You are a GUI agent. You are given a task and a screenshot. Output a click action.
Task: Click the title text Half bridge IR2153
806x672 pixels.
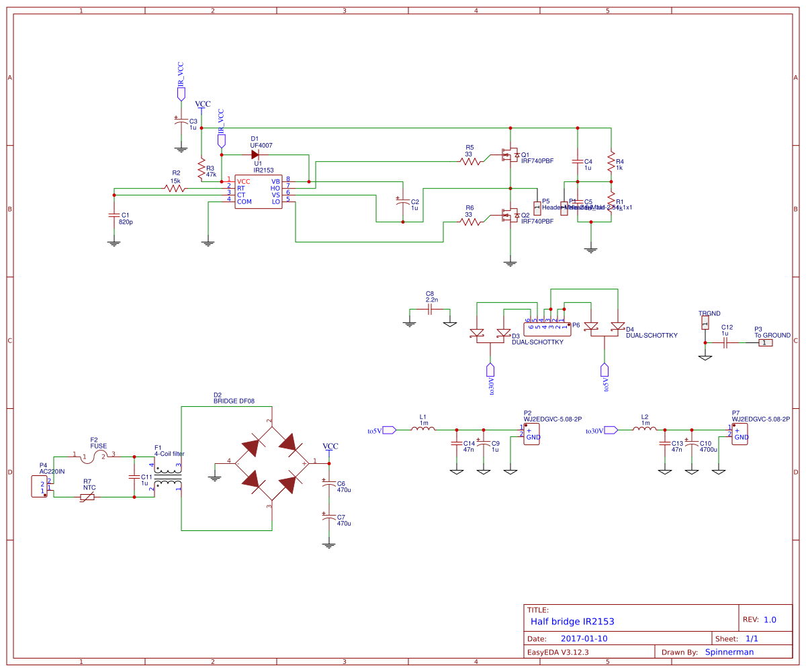pos(572,622)
